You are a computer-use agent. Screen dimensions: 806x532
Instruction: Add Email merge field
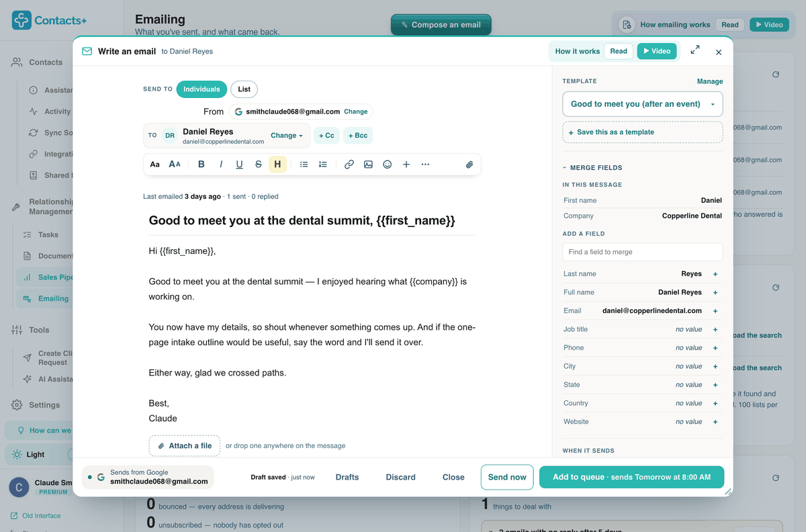point(715,311)
